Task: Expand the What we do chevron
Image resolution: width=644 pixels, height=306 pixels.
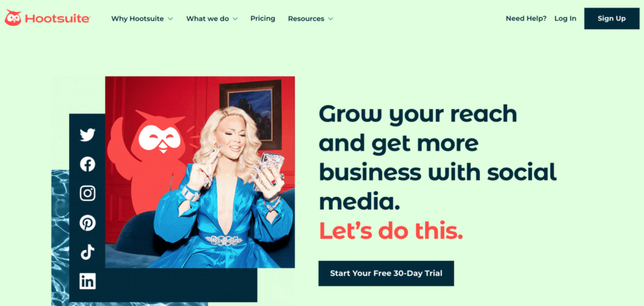Action: [x=235, y=19]
